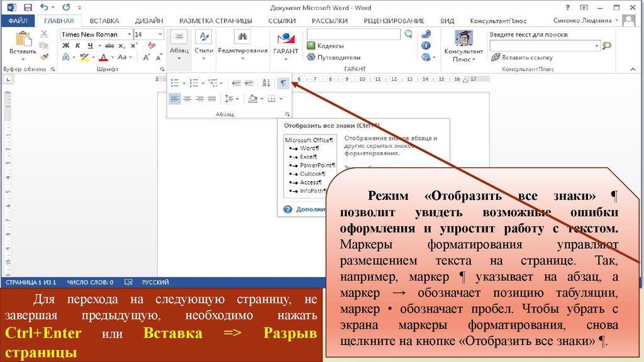Toggle Align Left paragraph button
This screenshot has width=644, height=362.
[x=175, y=99]
